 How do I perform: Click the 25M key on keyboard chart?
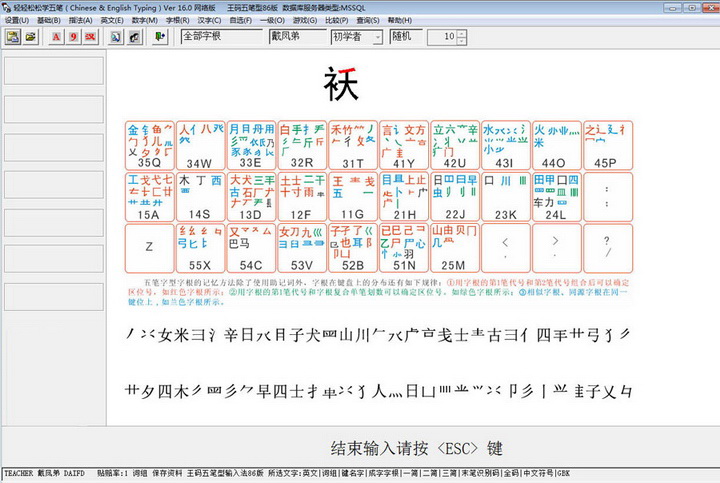[x=455, y=248]
